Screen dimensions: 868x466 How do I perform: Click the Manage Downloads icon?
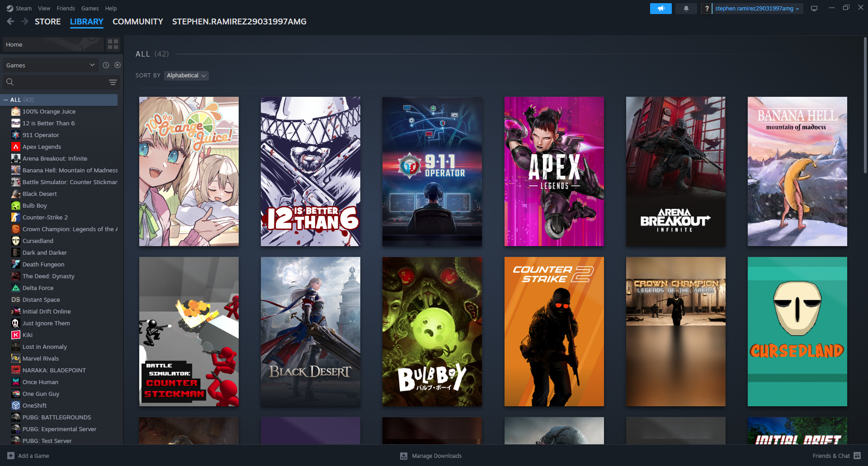(404, 456)
